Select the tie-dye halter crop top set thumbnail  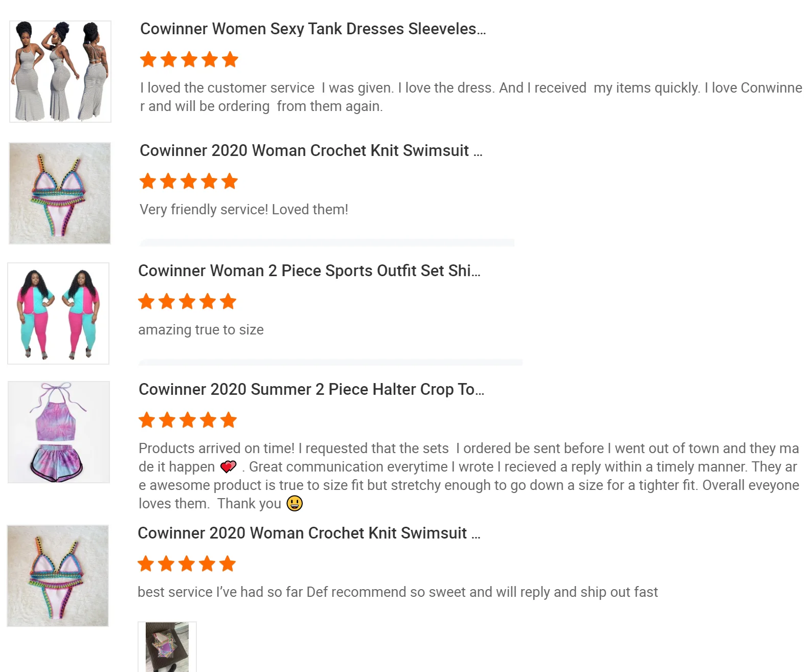(x=59, y=432)
